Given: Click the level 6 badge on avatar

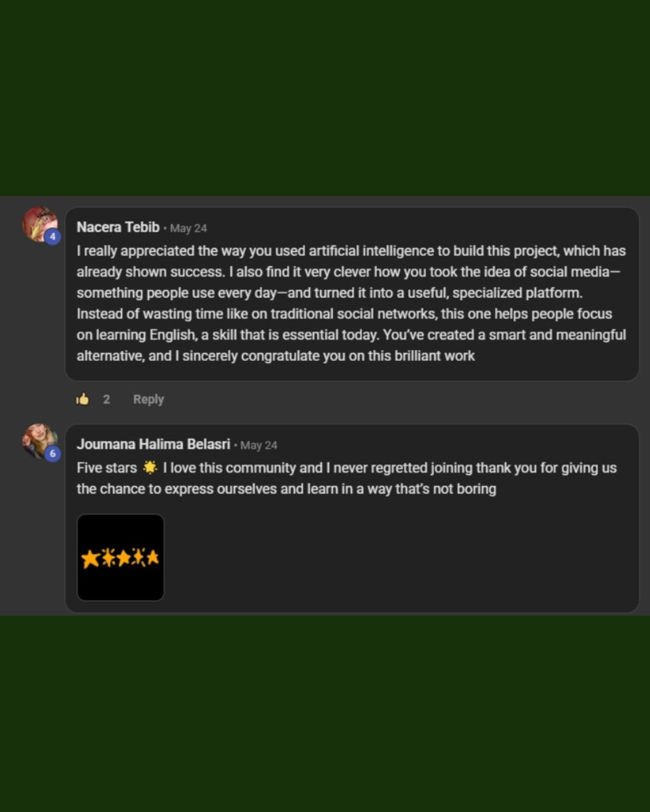Looking at the screenshot, I should point(53,453).
